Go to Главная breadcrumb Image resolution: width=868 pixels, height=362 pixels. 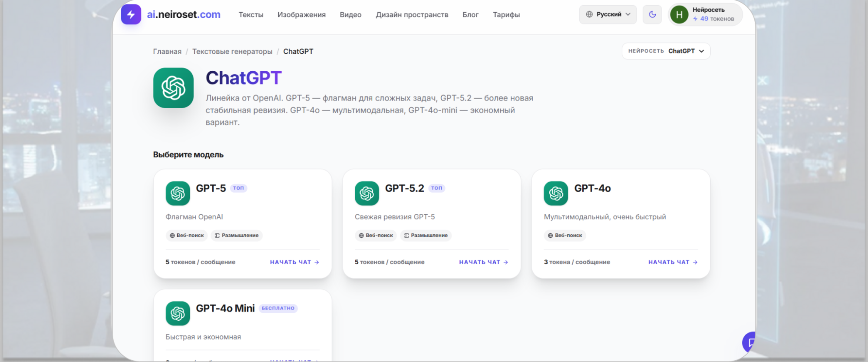167,51
